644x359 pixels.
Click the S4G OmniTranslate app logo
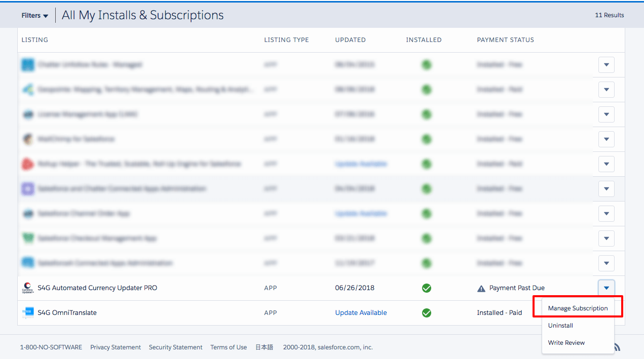[27, 313]
